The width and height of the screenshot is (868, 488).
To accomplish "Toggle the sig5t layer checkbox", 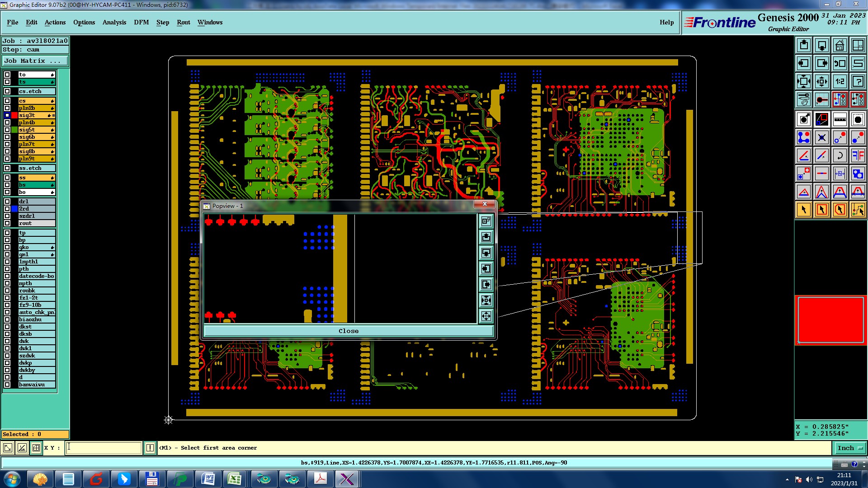I will click(x=7, y=130).
